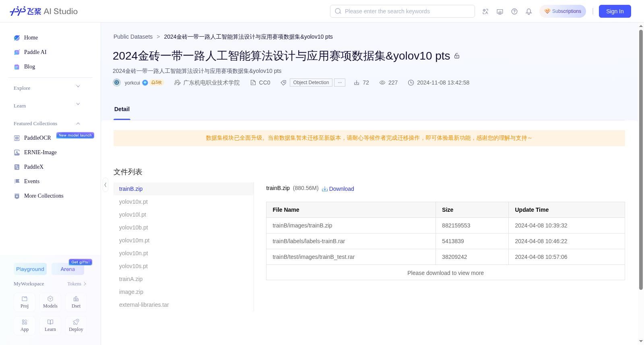Show more tags with ellipsis button
The width and height of the screenshot is (644, 345).
click(x=340, y=83)
